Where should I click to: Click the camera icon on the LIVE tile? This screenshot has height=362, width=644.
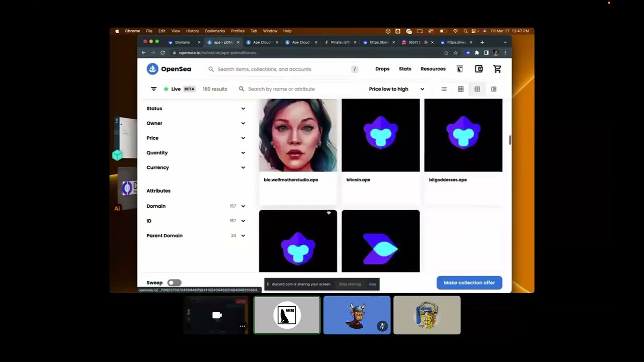click(x=217, y=315)
